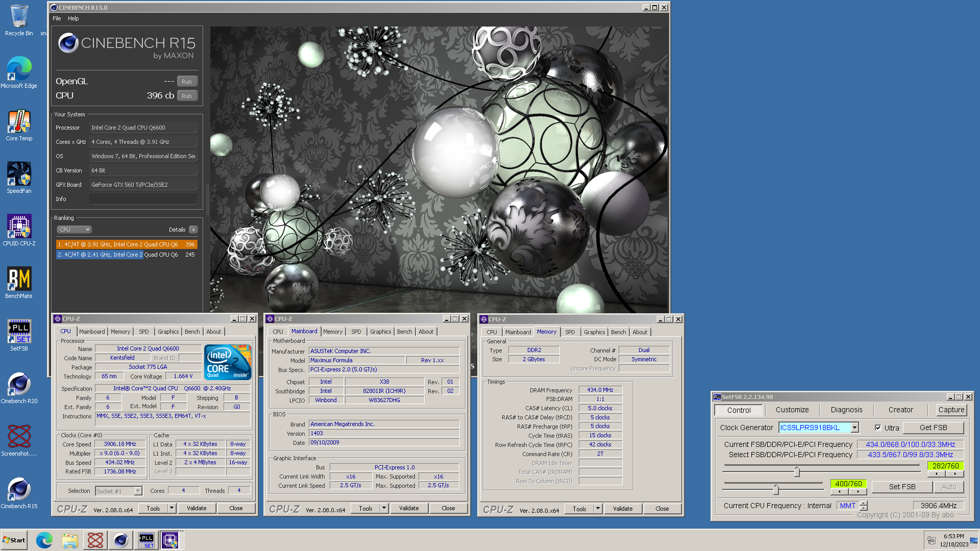This screenshot has width=980, height=551.
Task: Expand Tools dropdown arrow in CPU tab window
Action: 172,508
